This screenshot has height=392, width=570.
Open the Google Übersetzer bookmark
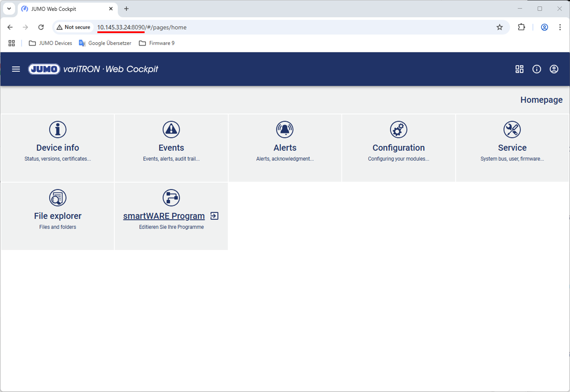coord(105,43)
